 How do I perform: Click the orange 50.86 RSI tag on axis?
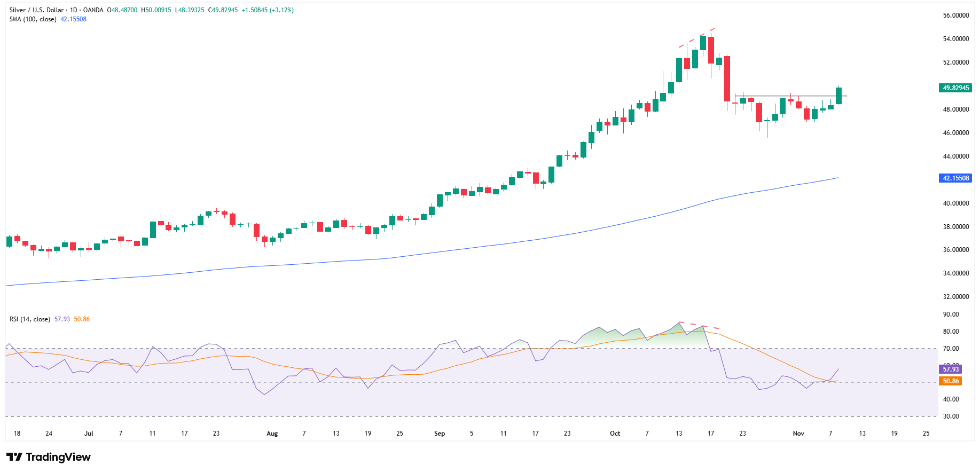point(950,381)
